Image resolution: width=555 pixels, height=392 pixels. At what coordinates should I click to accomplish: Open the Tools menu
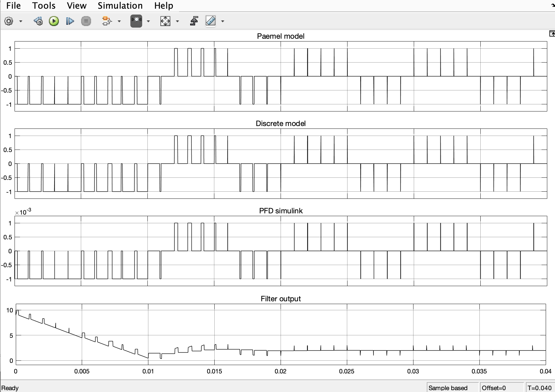[44, 6]
